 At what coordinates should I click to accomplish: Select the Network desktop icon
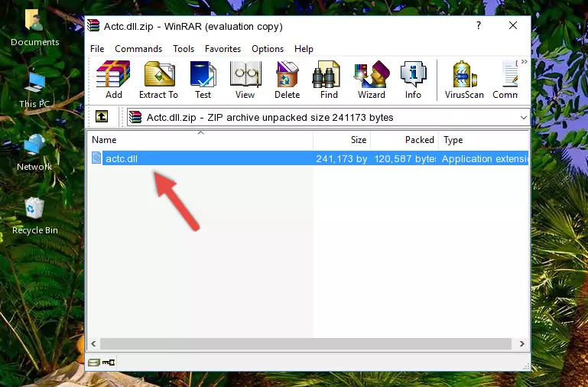pyautogui.click(x=34, y=153)
